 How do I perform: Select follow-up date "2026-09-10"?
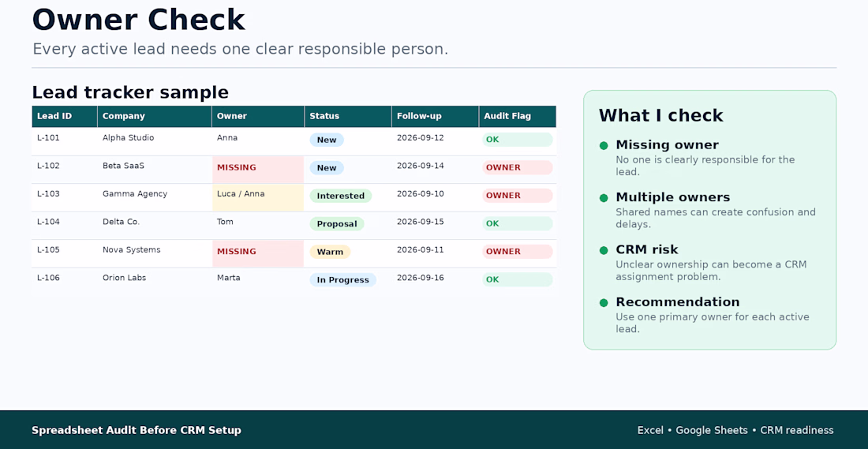point(421,194)
